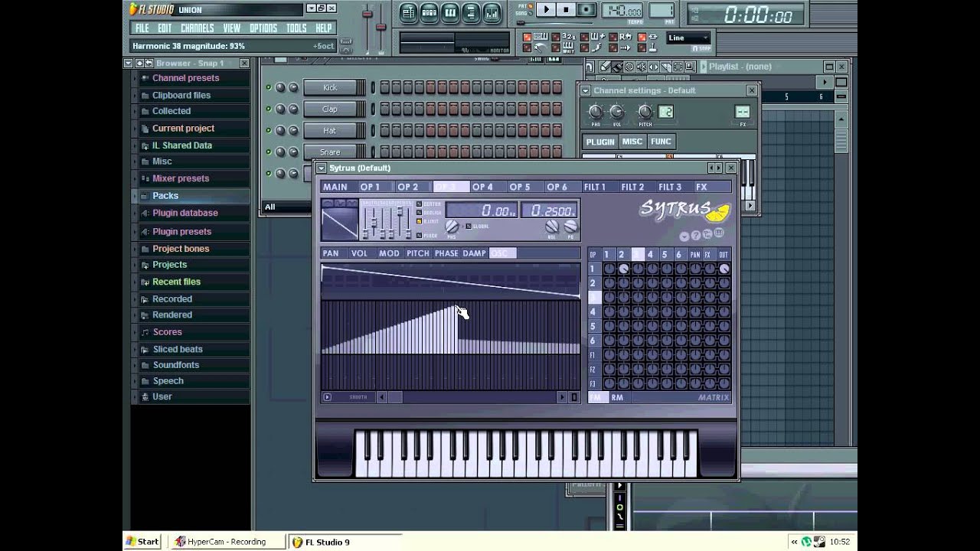
Task: Select the mute tool in Playlist toolbar
Action: pyautogui.click(x=642, y=67)
